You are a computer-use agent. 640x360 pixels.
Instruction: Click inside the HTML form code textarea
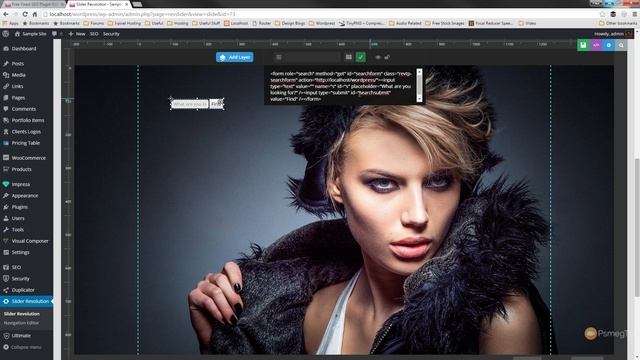[x=341, y=86]
